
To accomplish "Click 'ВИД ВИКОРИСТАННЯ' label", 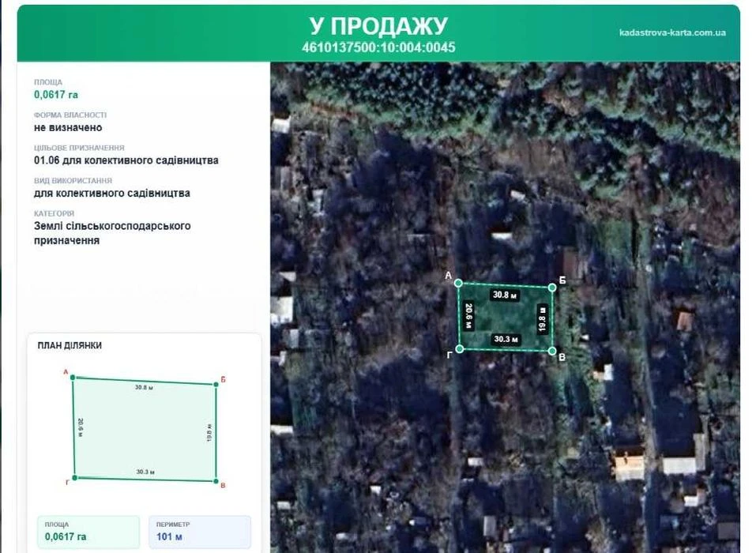I will [x=73, y=180].
